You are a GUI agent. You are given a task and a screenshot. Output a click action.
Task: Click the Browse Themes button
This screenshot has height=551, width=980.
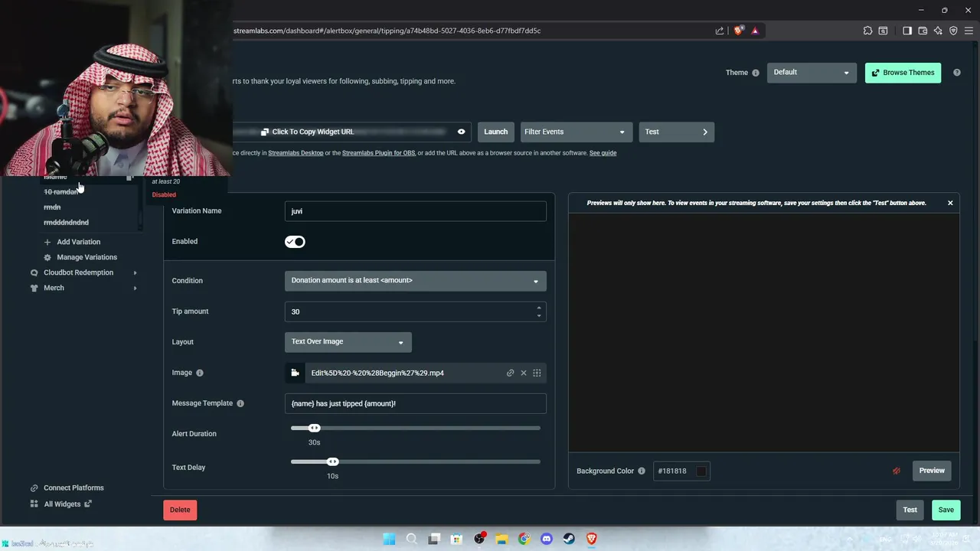click(903, 73)
